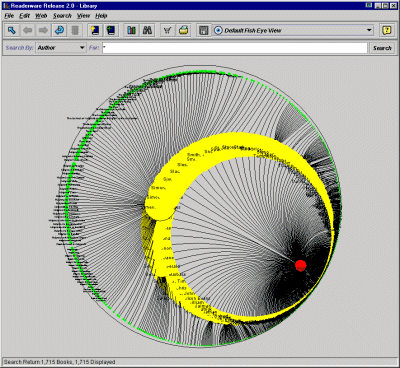This screenshot has height=368, width=400.
Task: Open the Default Fish Eye View dropdown
Action: 293,30
